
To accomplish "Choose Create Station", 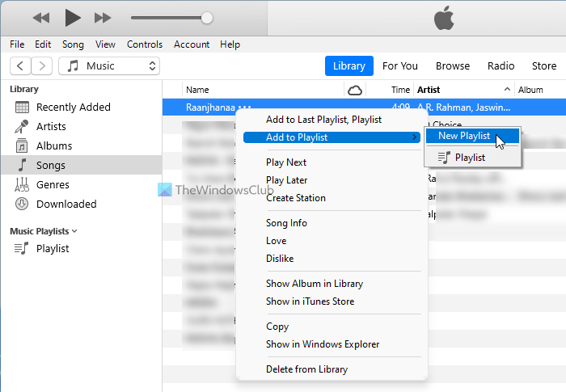I will click(x=296, y=198).
